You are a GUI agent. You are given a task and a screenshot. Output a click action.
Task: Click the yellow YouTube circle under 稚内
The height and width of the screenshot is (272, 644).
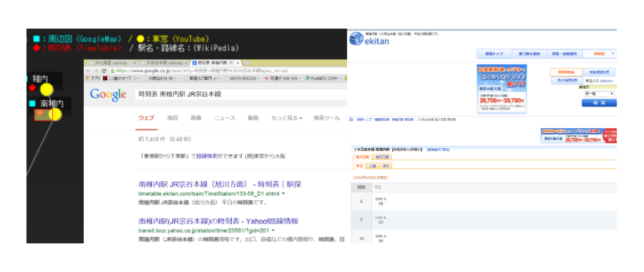47,89
